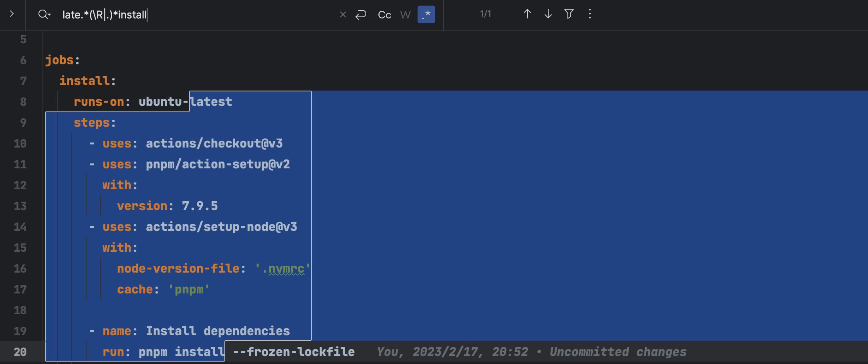
Task: Toggle Match Case option
Action: pyautogui.click(x=385, y=15)
